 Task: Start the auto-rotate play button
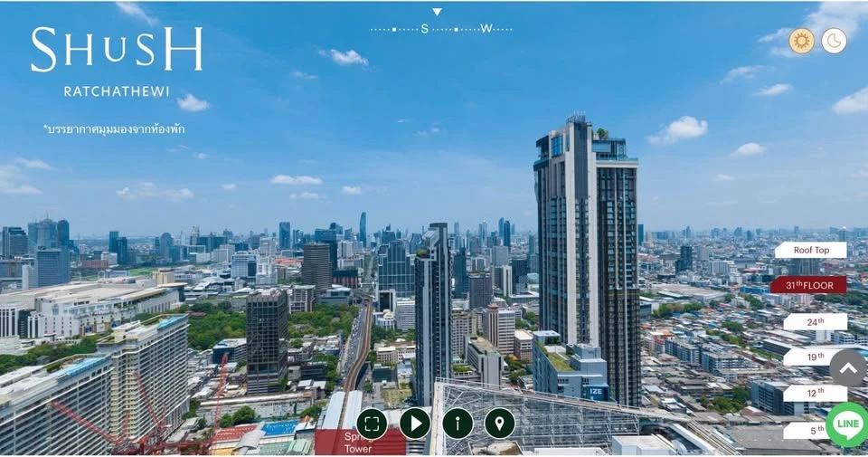point(415,424)
